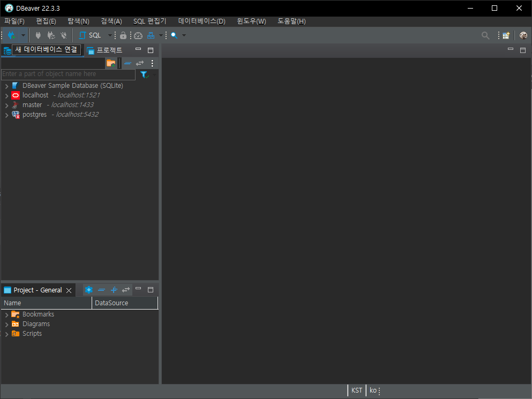Viewport: 532px width, 399px height.
Task: Minimize the Project panel
Action: 138,288
